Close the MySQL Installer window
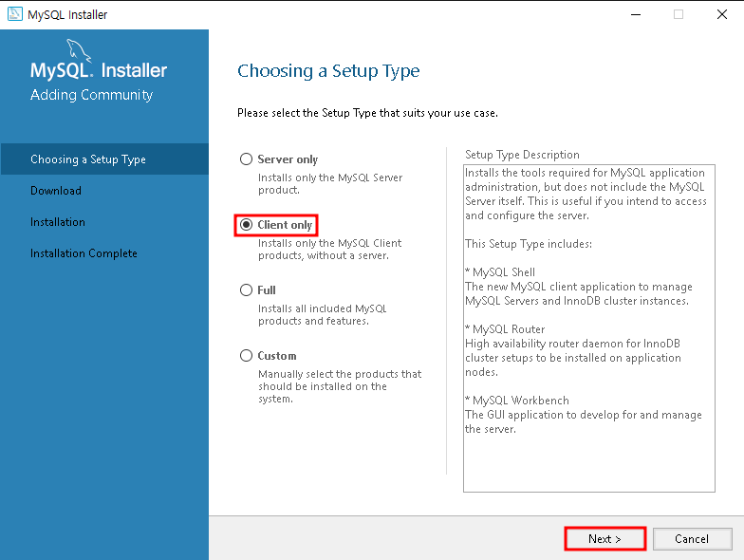Image resolution: width=744 pixels, height=560 pixels. click(x=721, y=15)
